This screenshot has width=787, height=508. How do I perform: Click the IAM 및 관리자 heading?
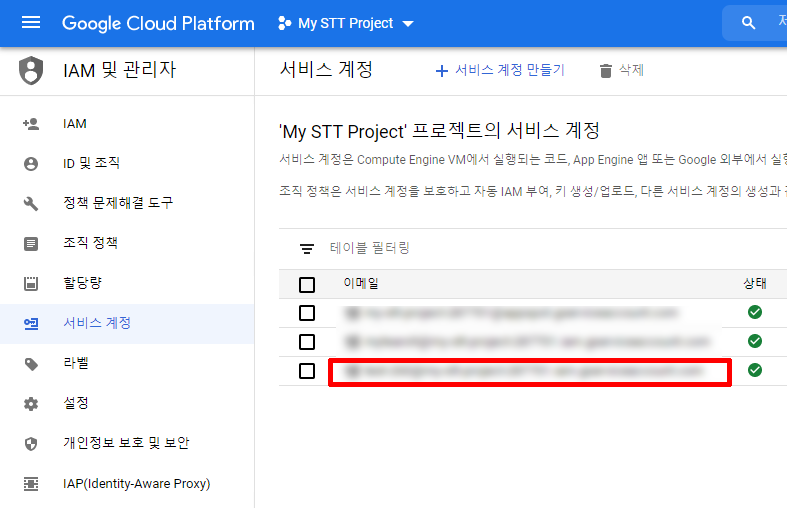[119, 70]
